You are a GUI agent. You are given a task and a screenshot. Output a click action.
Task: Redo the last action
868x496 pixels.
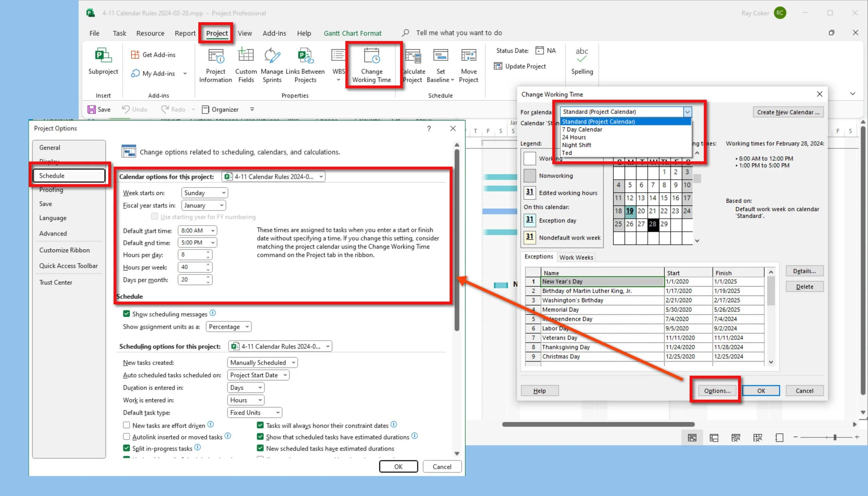(173, 109)
